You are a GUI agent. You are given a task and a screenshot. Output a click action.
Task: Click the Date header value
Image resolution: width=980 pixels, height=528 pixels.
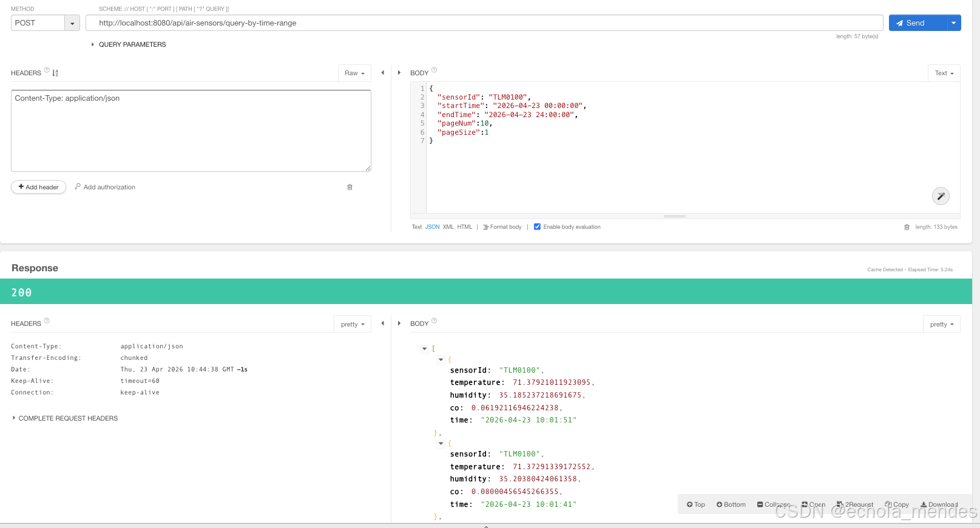(184, 370)
